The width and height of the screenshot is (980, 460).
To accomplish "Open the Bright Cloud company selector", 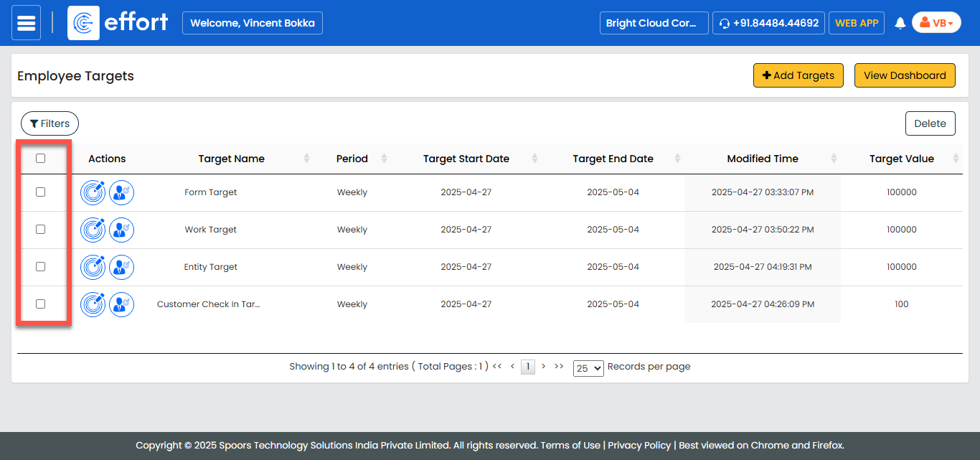I will (x=654, y=23).
